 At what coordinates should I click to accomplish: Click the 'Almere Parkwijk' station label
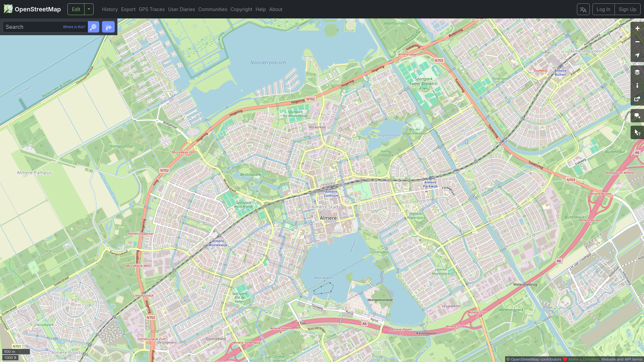point(430,184)
